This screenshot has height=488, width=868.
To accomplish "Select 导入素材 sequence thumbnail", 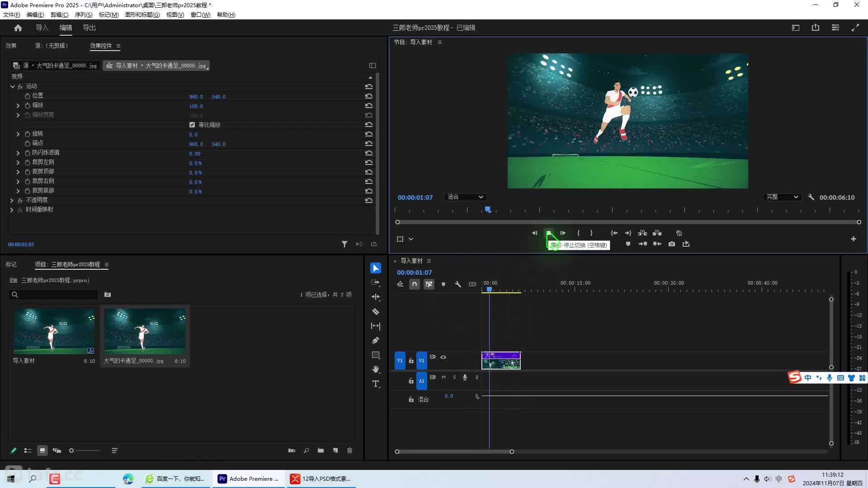I will pos(54,331).
